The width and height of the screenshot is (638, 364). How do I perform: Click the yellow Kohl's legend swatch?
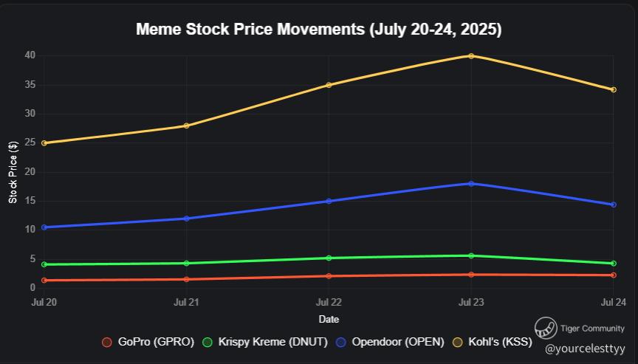(x=457, y=342)
